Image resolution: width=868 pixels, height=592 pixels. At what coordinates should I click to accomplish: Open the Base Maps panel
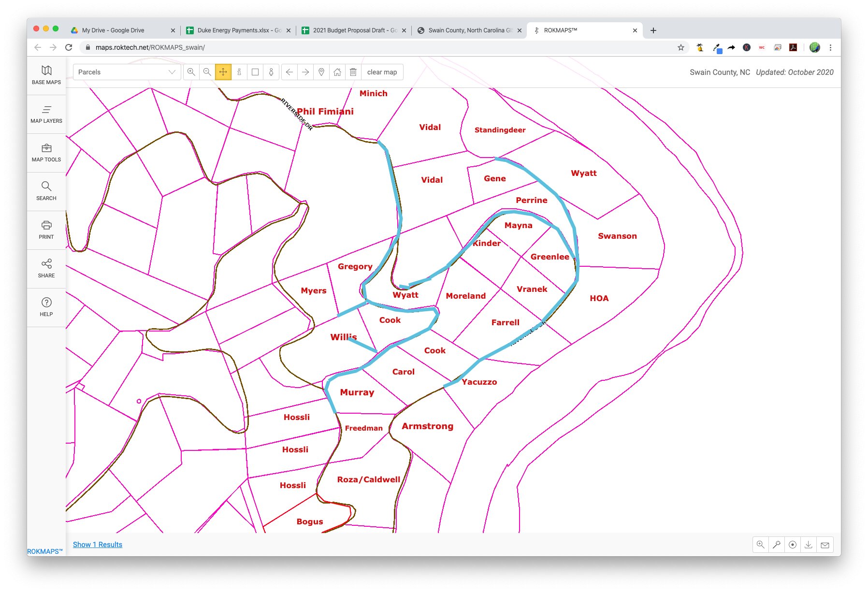click(46, 75)
